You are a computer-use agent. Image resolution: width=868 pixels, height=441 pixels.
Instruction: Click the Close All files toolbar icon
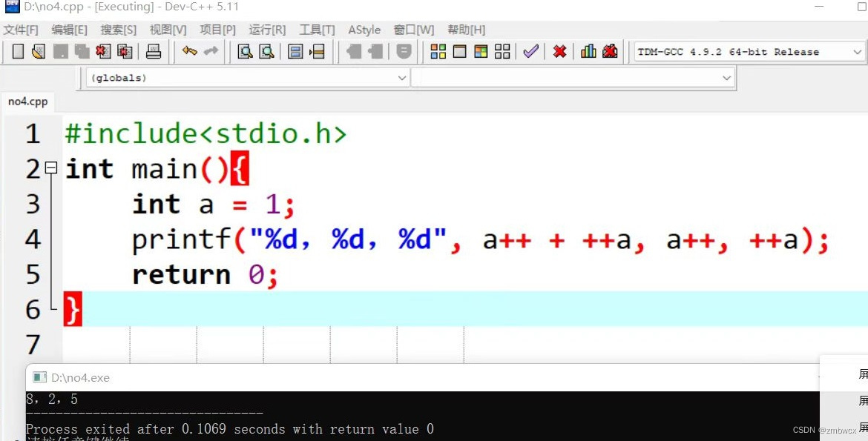click(125, 51)
